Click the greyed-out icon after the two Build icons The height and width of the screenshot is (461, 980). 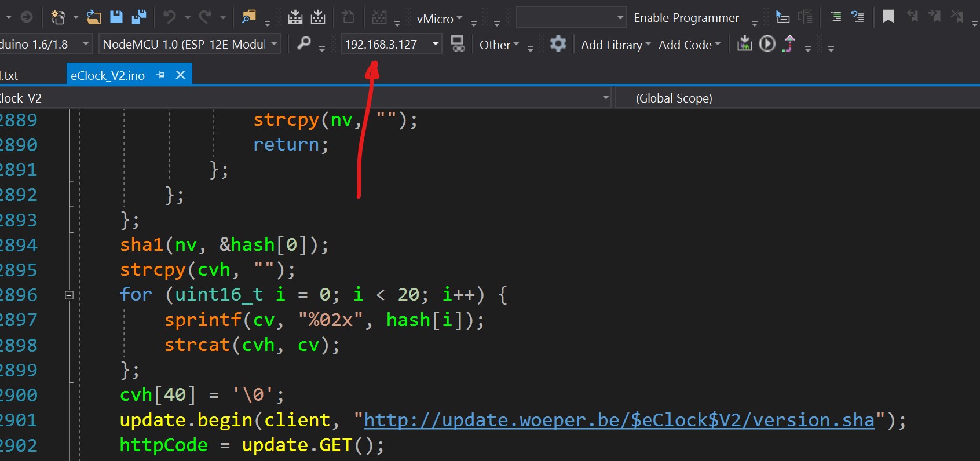348,17
